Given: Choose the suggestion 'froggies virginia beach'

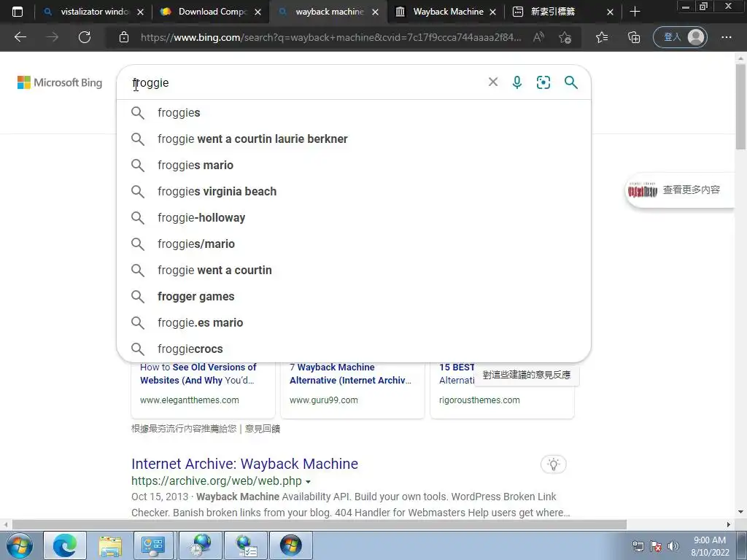Looking at the screenshot, I should click(x=354, y=192).
